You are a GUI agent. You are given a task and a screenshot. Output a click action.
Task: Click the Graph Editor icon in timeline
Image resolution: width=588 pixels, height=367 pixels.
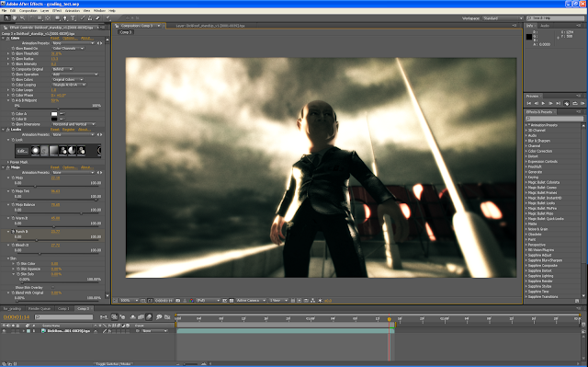point(167,317)
